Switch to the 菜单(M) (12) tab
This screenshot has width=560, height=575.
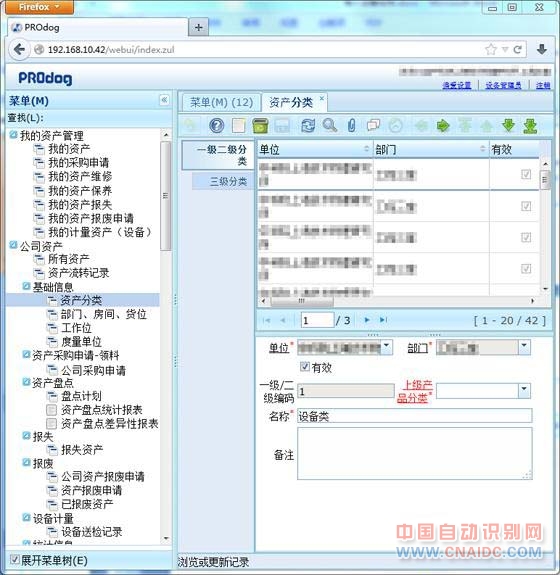tap(222, 102)
